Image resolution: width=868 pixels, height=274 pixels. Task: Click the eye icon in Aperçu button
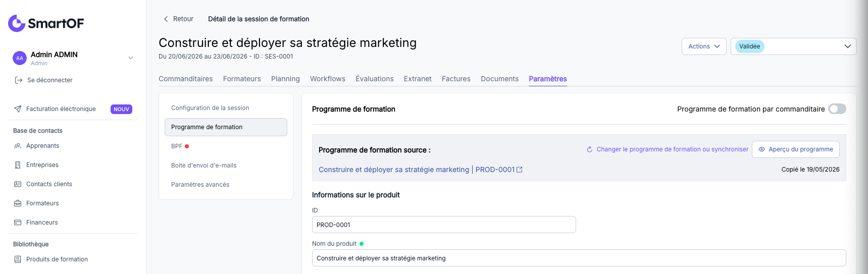click(761, 149)
